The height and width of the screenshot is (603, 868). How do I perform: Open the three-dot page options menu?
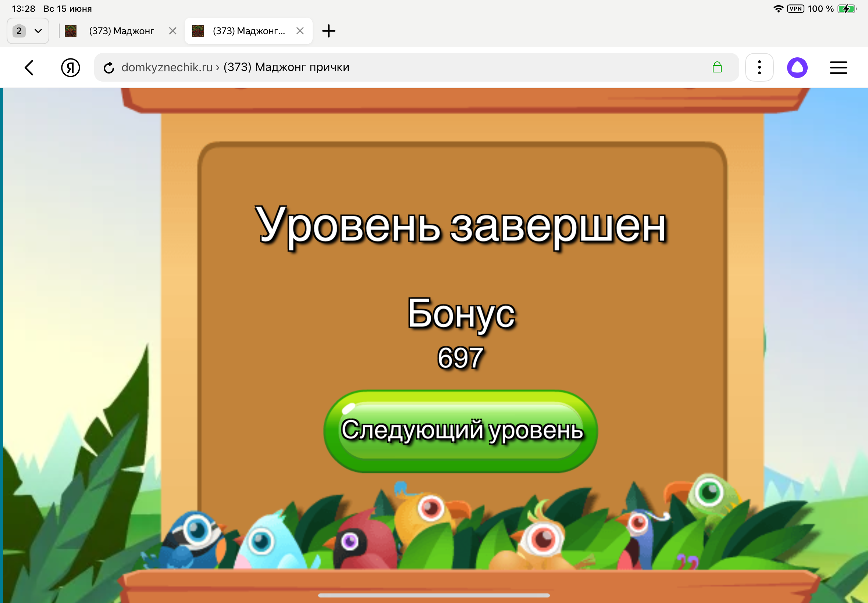pyautogui.click(x=759, y=68)
